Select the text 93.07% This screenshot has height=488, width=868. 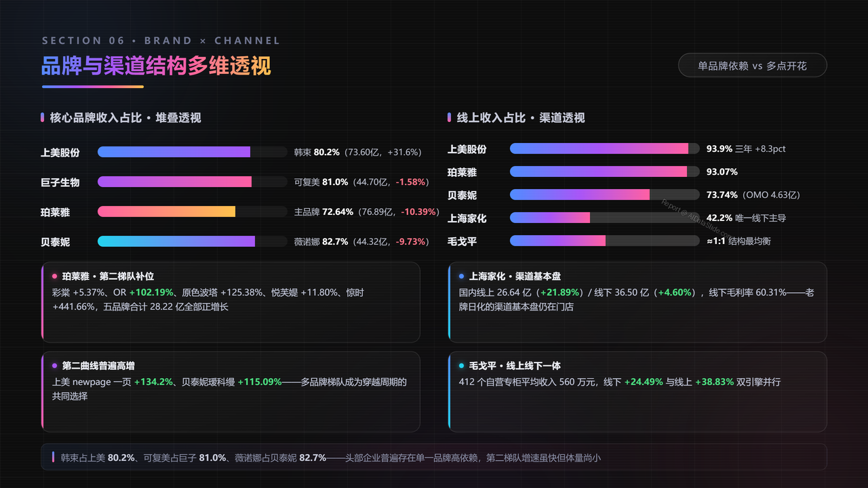[722, 172]
